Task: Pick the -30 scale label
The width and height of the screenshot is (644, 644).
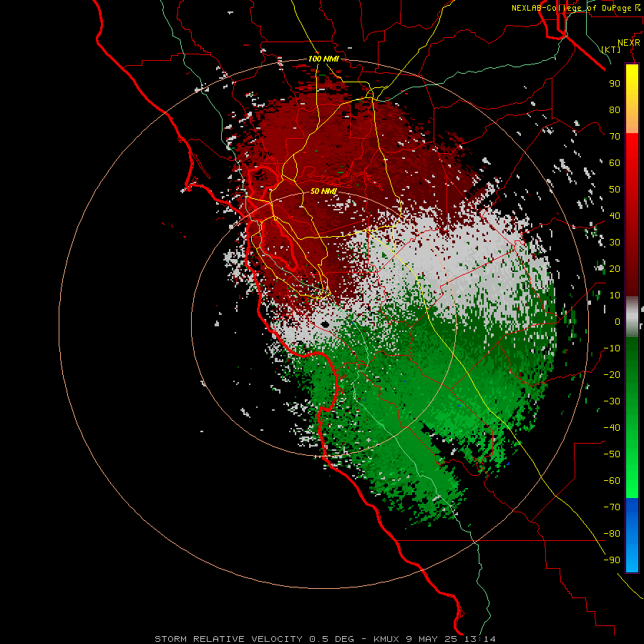Action: [x=612, y=401]
